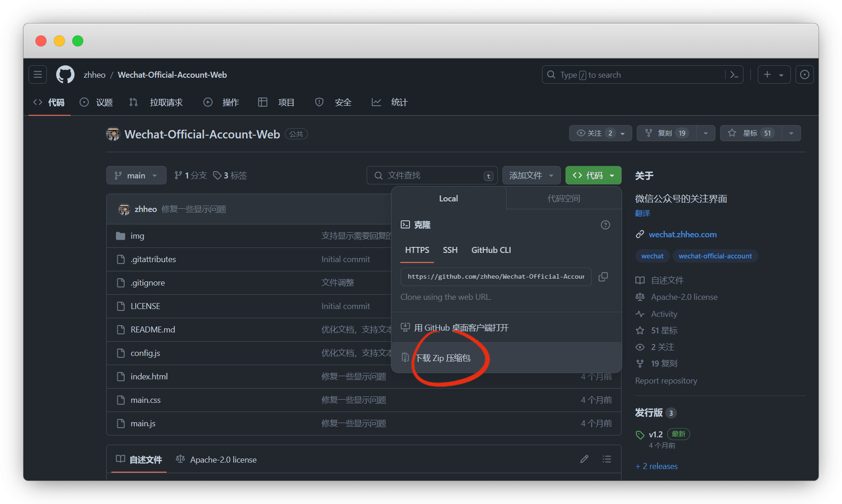This screenshot has width=842, height=504.
Task: Open the wechat.zhheo.com homepage link
Action: tap(682, 234)
